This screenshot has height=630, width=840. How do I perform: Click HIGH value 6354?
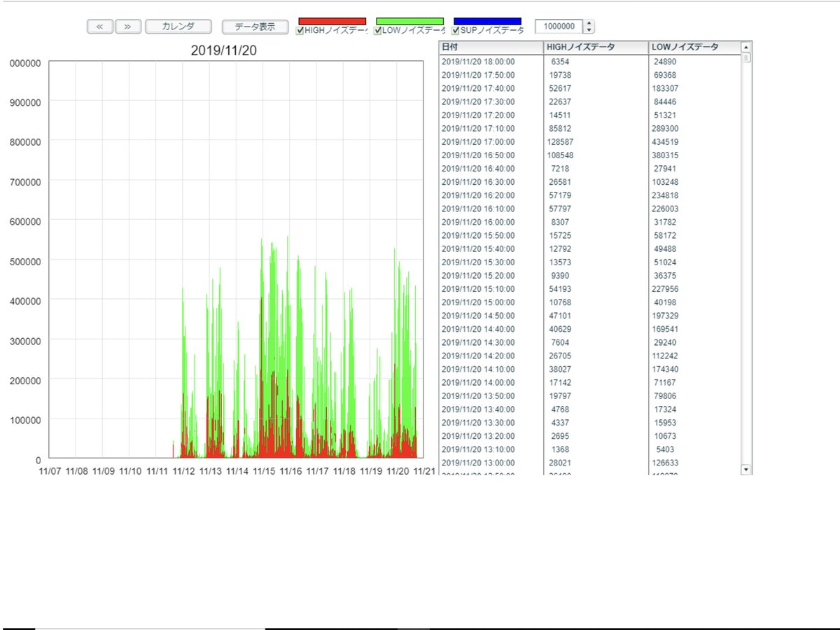561,62
